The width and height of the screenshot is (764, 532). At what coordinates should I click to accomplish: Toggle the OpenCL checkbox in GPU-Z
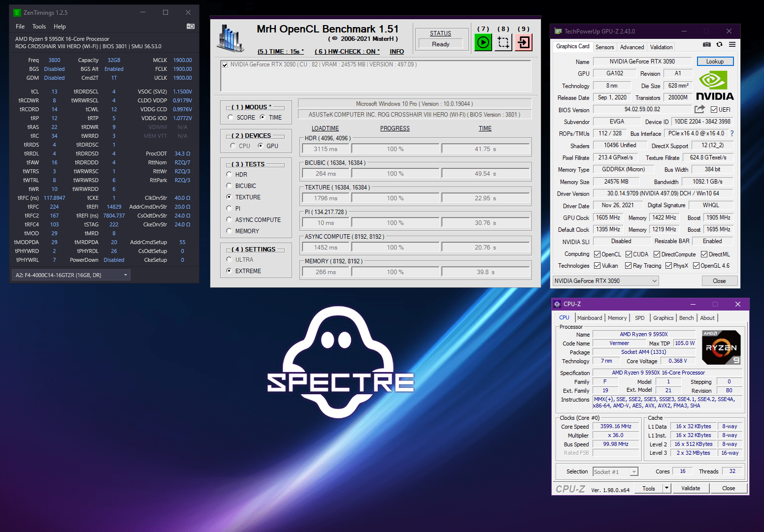[x=597, y=254]
